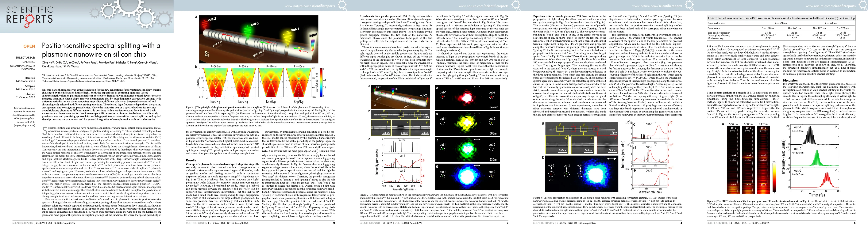Image resolution: width=868 pixels, height=228 pixels.
Task: Click the 647nm red emission image
Action: [468, 97]
